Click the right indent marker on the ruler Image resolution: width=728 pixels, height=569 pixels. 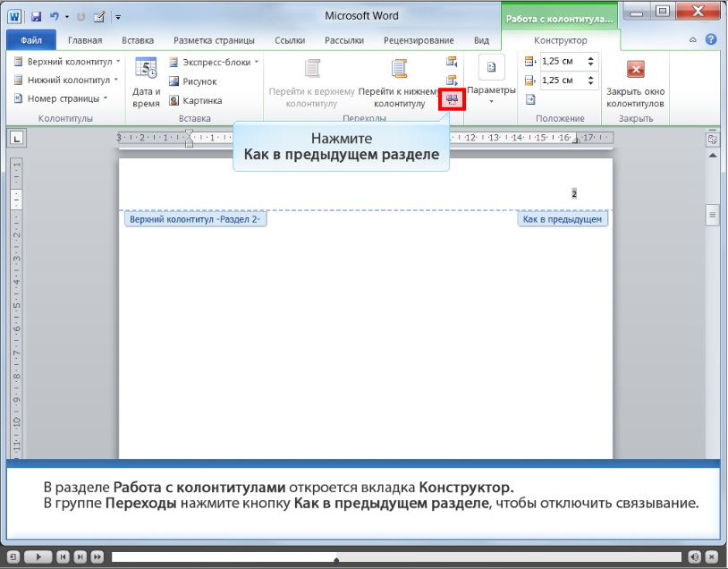(x=576, y=140)
